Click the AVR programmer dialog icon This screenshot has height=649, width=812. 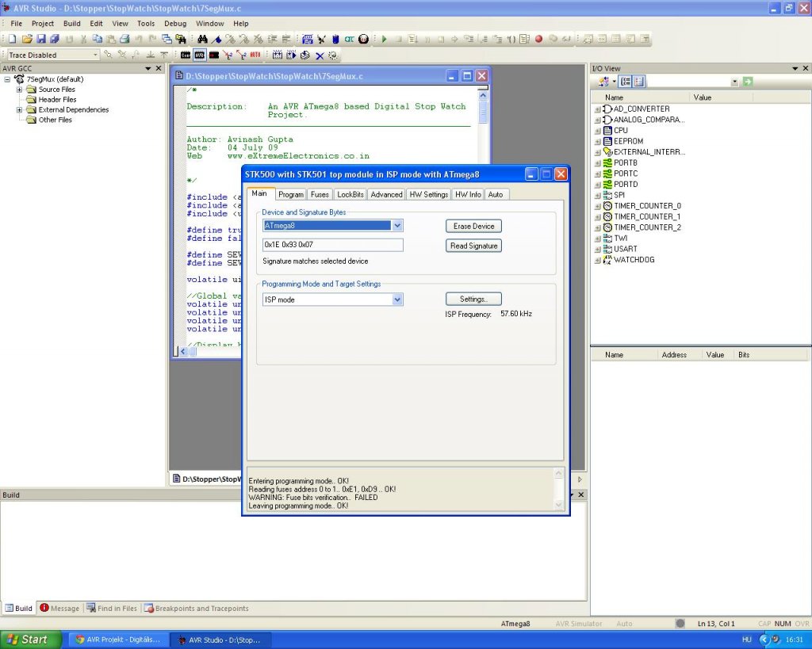pyautogui.click(x=199, y=55)
